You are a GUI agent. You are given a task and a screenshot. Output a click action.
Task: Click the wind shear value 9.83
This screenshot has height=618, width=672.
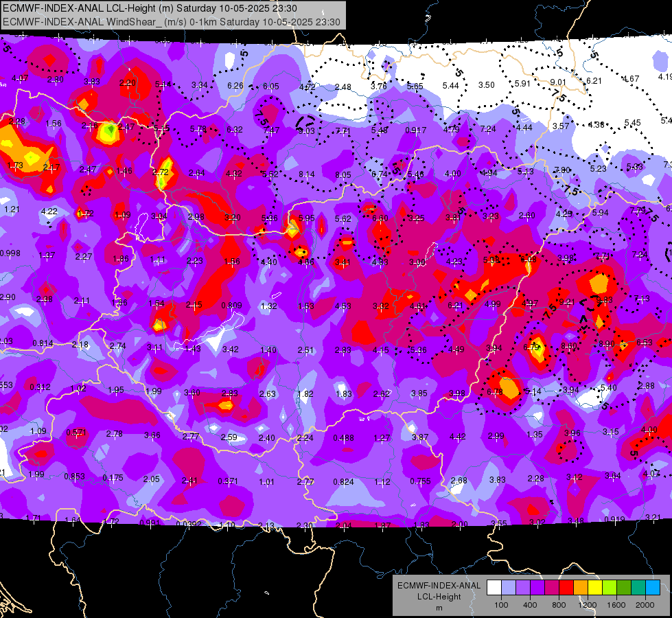[604, 300]
